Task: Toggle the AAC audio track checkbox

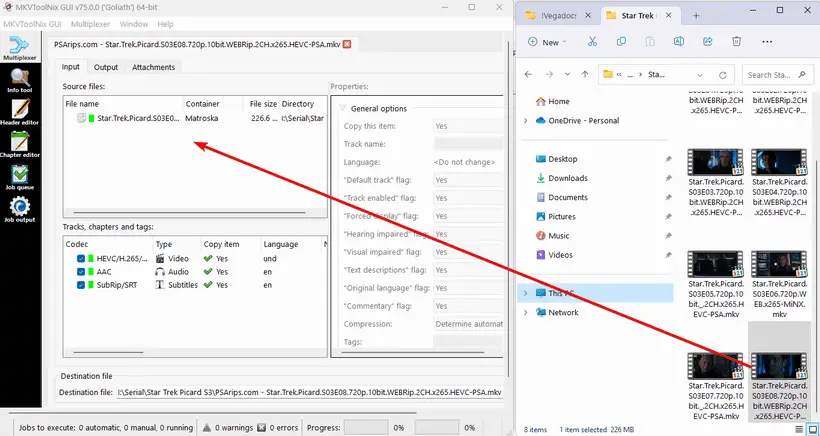Action: 81,272
